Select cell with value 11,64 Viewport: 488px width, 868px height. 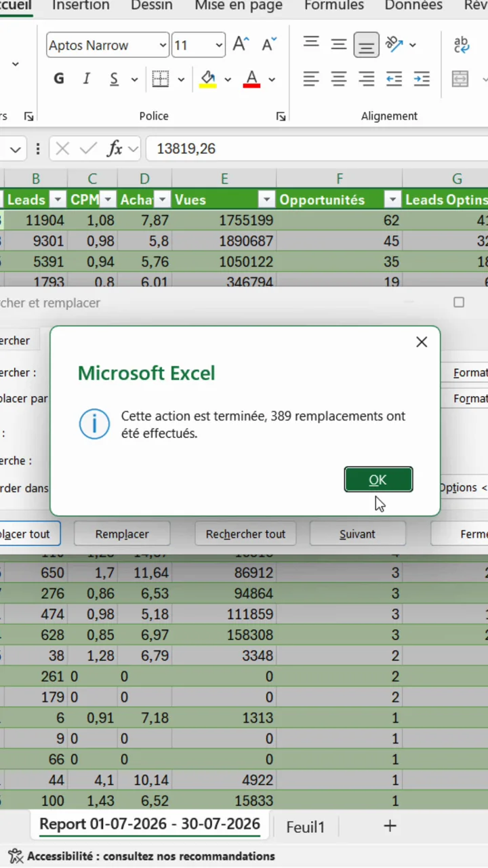(x=144, y=573)
